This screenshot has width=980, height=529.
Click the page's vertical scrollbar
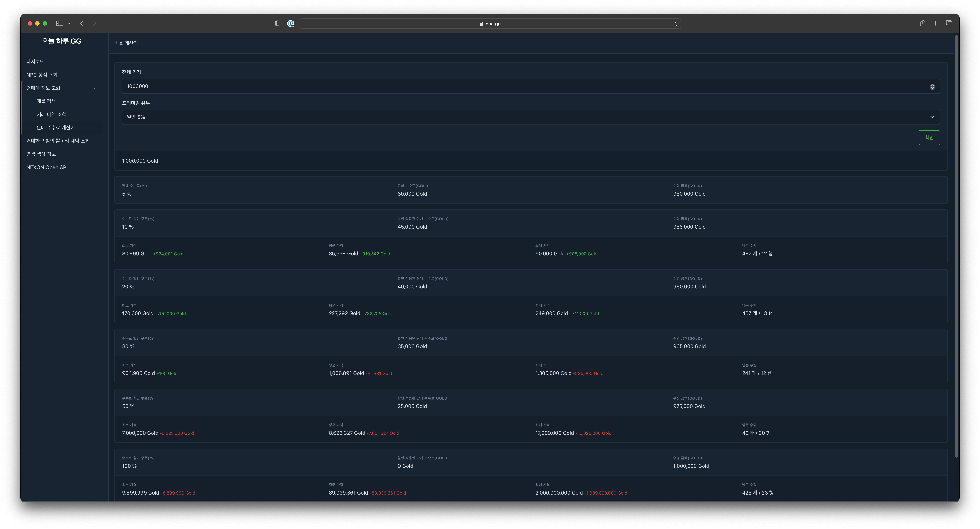tap(956, 244)
